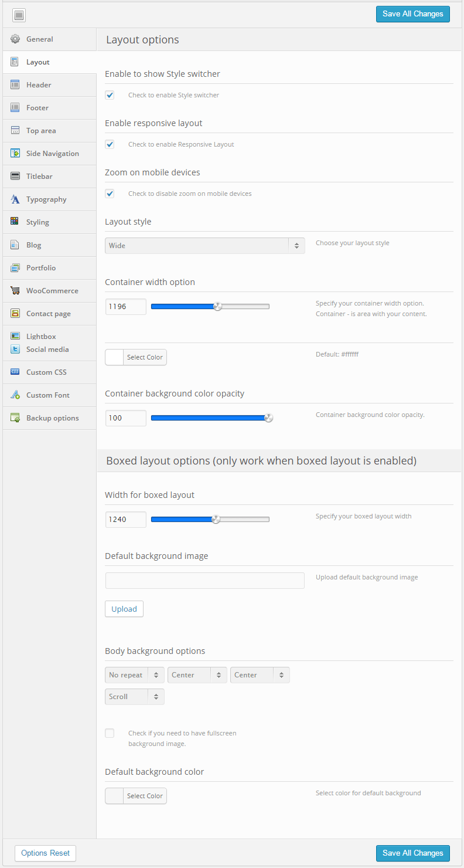Click the Styling color grid icon

[x=15, y=222]
